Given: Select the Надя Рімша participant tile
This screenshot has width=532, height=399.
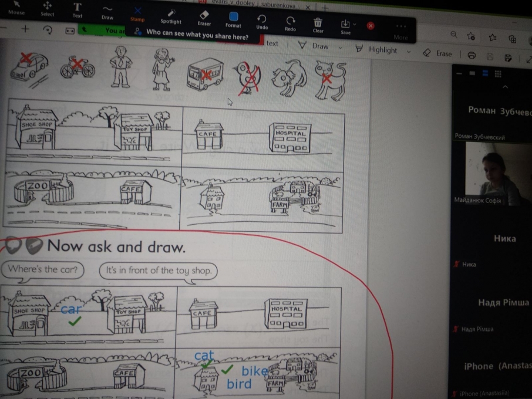Looking at the screenshot, I should 491,303.
